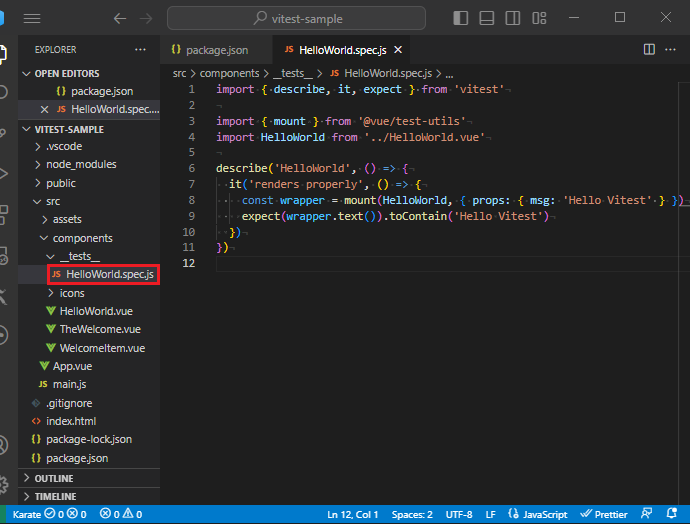
Task: Open remote window indicator in status bar
Action: click(x=3, y=514)
